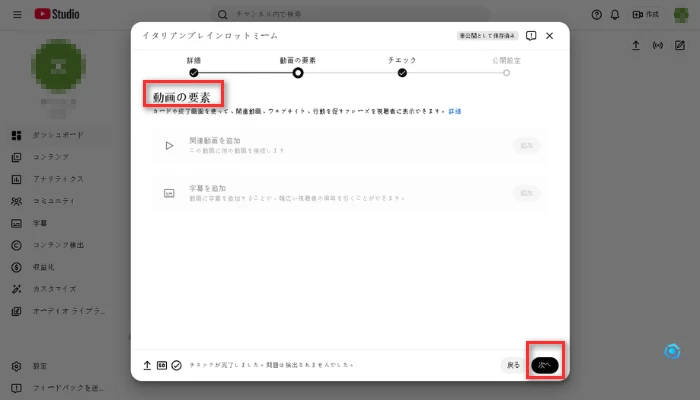Close the upload dialog
The width and height of the screenshot is (700, 400).
[x=550, y=36]
